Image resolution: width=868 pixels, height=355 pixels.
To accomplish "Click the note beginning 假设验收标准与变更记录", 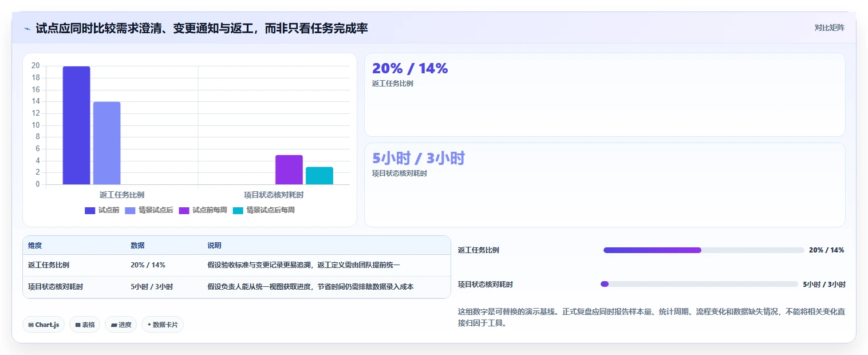I will pyautogui.click(x=303, y=265).
